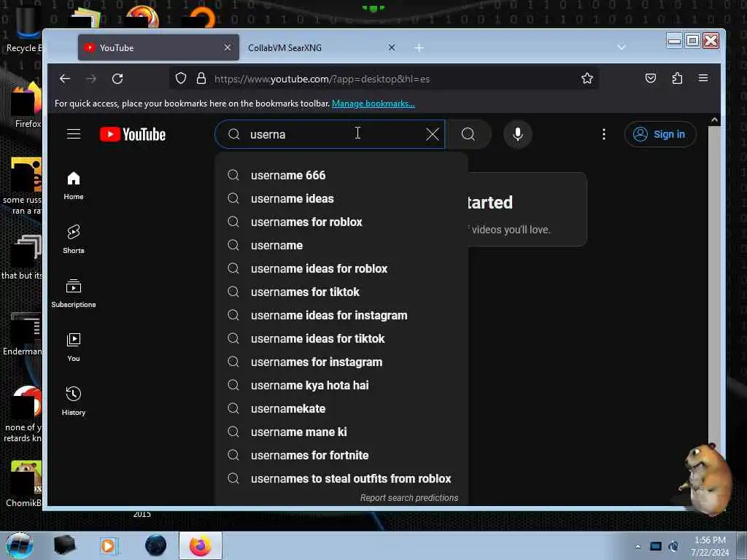
Task: Reload the current YouTube page
Action: [x=117, y=79]
